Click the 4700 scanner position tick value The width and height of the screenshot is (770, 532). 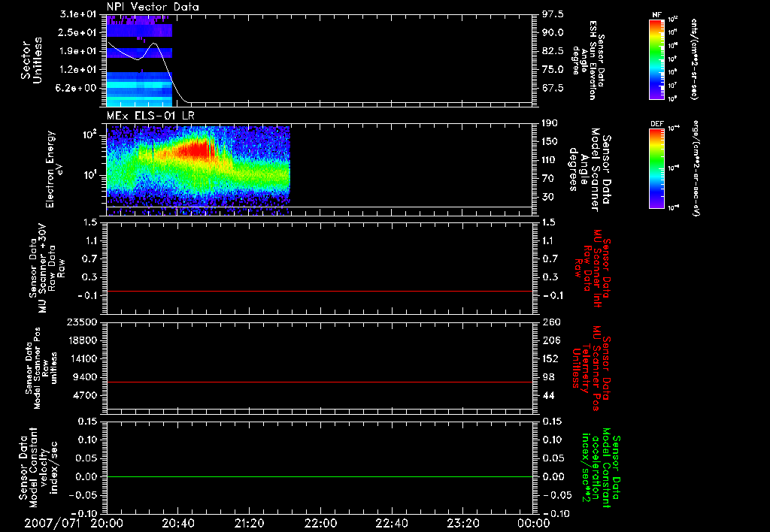85,395
